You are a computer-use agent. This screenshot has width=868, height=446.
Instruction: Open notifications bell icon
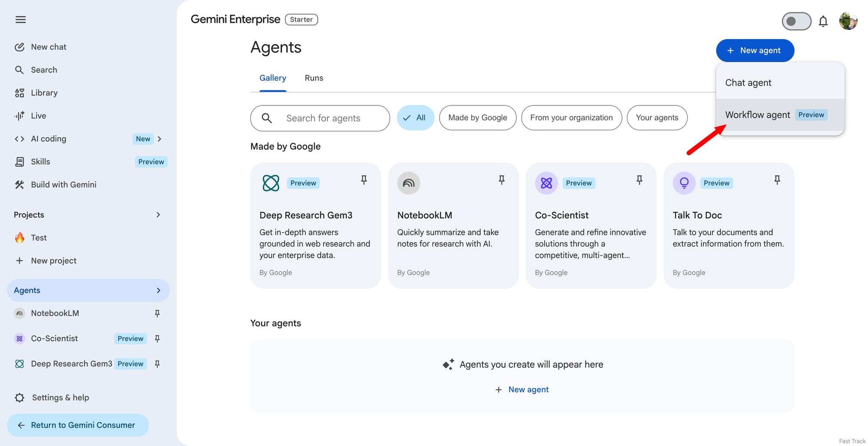823,21
